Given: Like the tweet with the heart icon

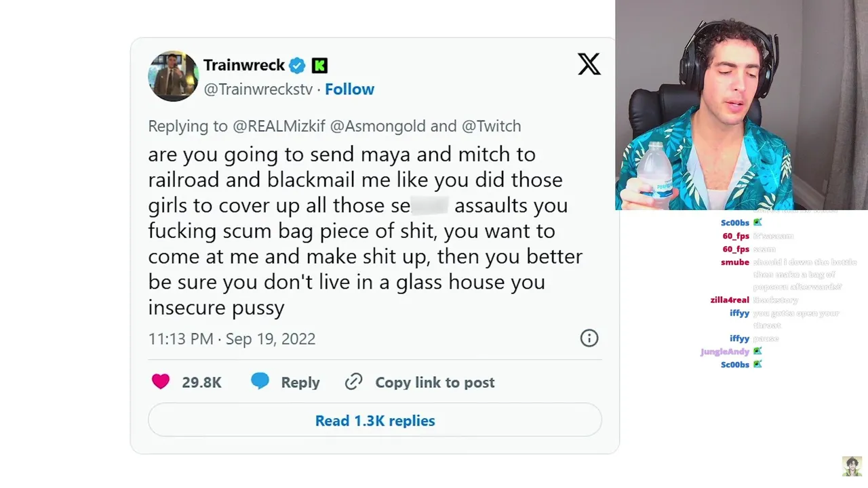Looking at the screenshot, I should click(x=161, y=382).
